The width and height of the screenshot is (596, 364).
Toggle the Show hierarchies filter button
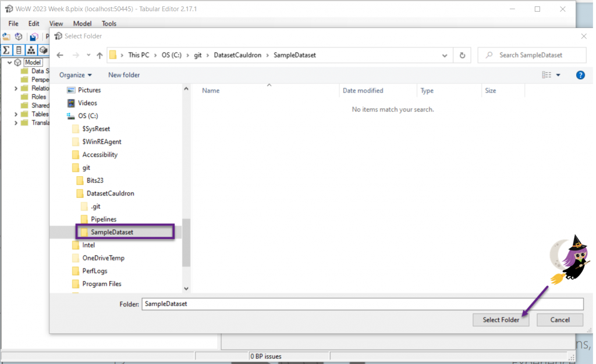(31, 50)
